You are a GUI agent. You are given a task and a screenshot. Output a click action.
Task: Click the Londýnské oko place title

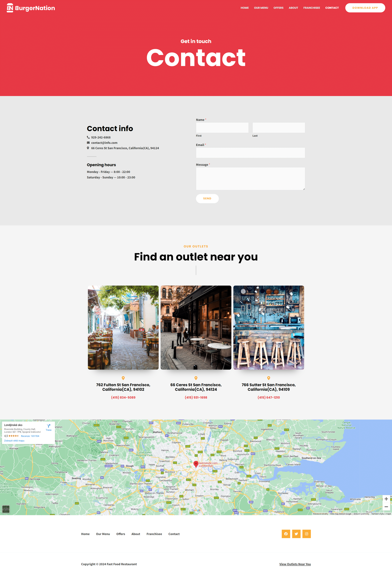(x=13, y=425)
